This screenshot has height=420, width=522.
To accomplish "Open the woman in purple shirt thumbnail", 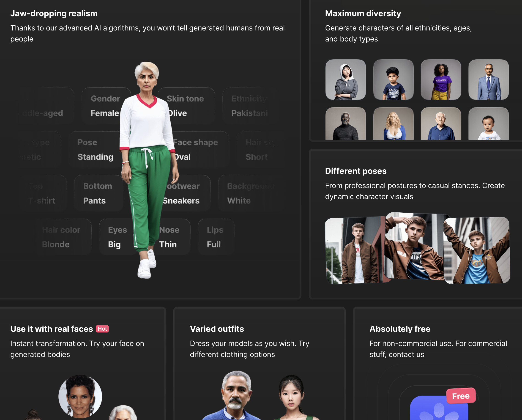I will coord(441,80).
